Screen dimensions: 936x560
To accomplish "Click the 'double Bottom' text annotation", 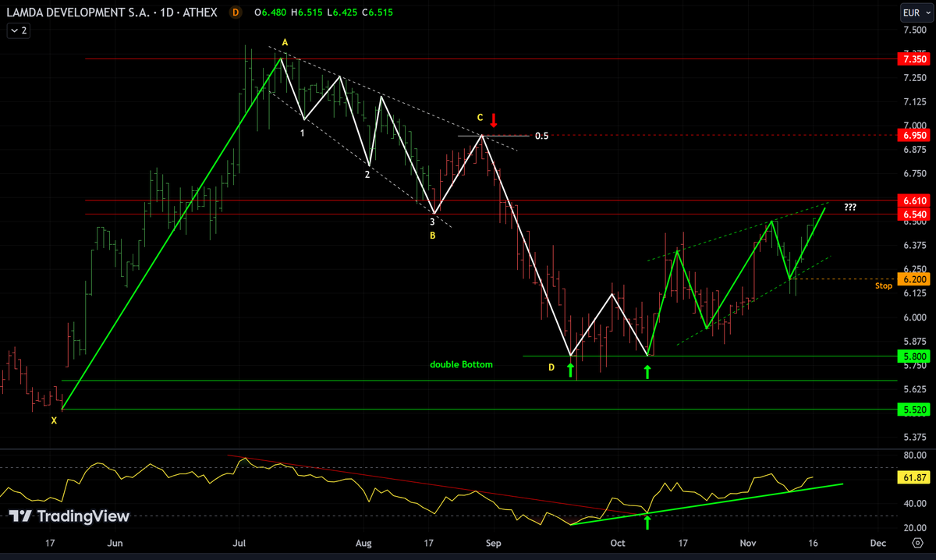I will (x=460, y=364).
